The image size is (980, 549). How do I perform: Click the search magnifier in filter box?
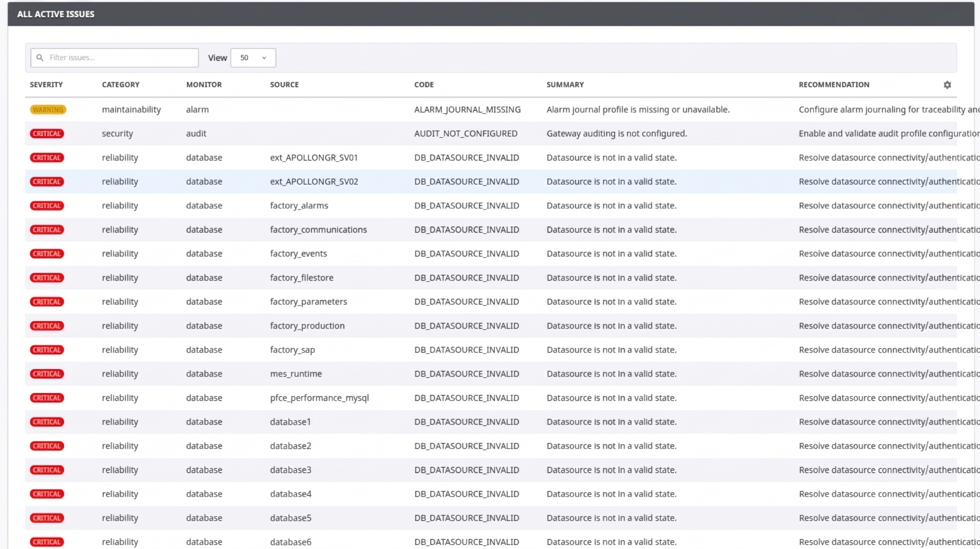pos(40,58)
